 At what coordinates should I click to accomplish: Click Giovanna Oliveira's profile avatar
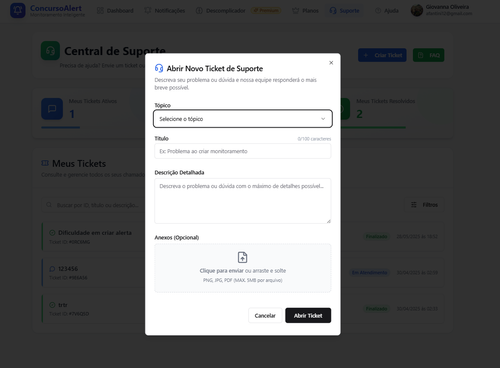coord(417,10)
